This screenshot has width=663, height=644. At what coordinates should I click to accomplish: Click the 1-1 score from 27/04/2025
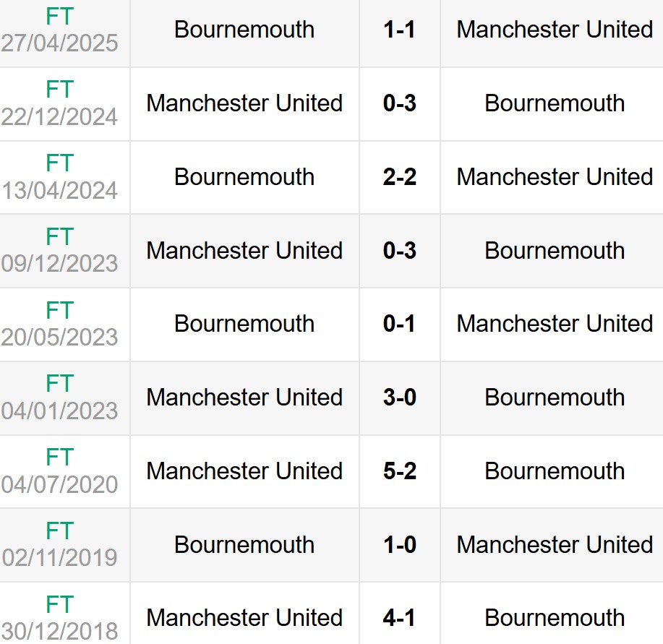pos(400,30)
